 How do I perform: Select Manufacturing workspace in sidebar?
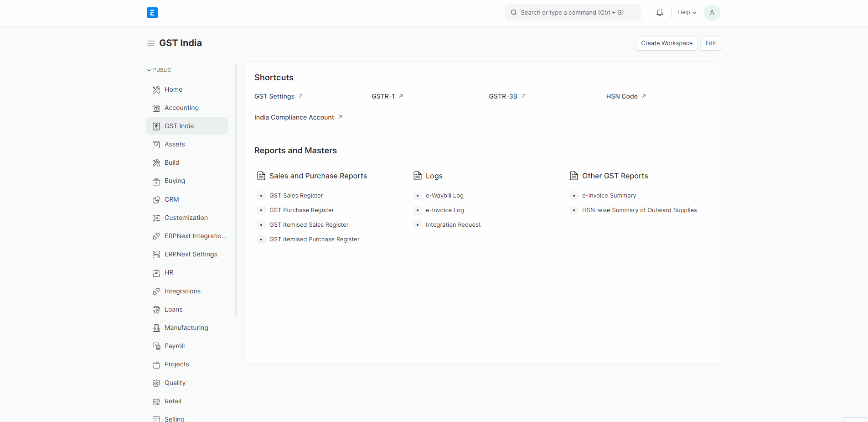pyautogui.click(x=187, y=328)
